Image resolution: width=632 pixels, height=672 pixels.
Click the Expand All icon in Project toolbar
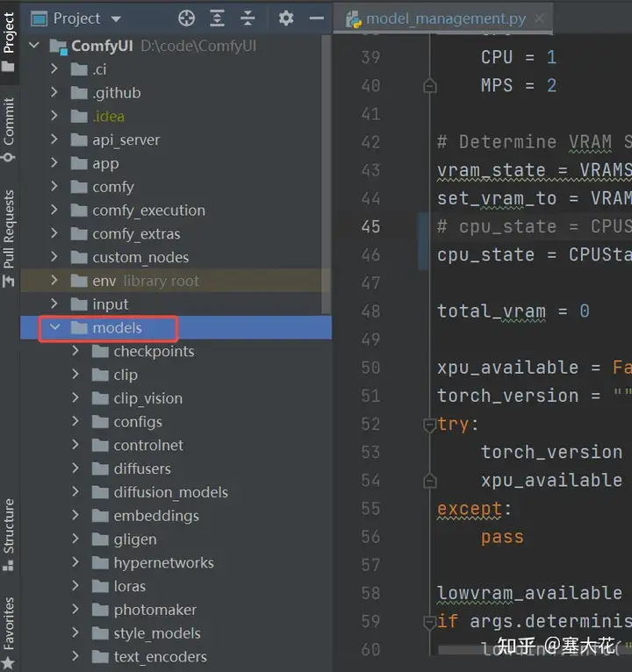(x=217, y=18)
